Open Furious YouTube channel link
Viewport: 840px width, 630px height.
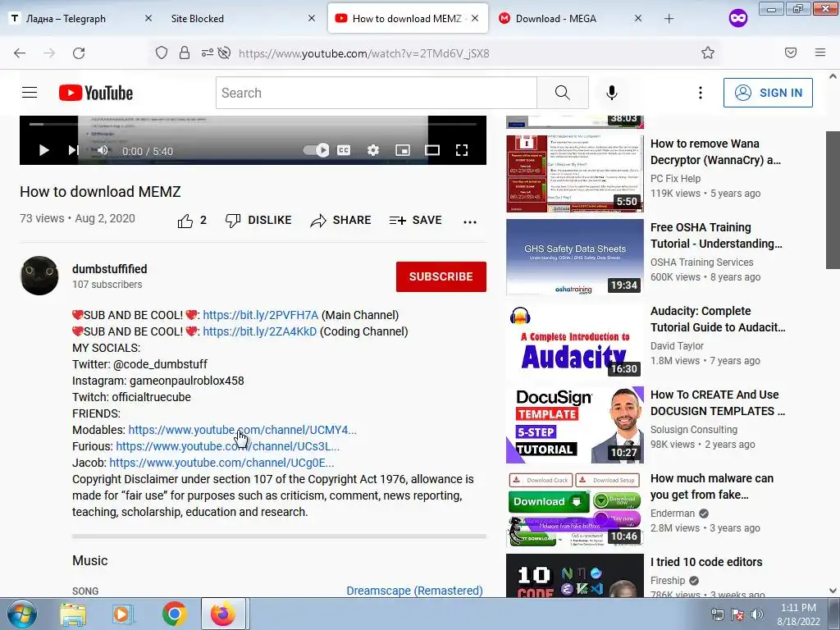click(x=228, y=446)
